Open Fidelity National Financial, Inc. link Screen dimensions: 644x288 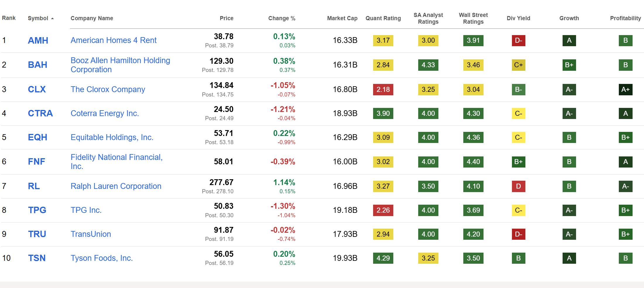pyautogui.click(x=117, y=162)
